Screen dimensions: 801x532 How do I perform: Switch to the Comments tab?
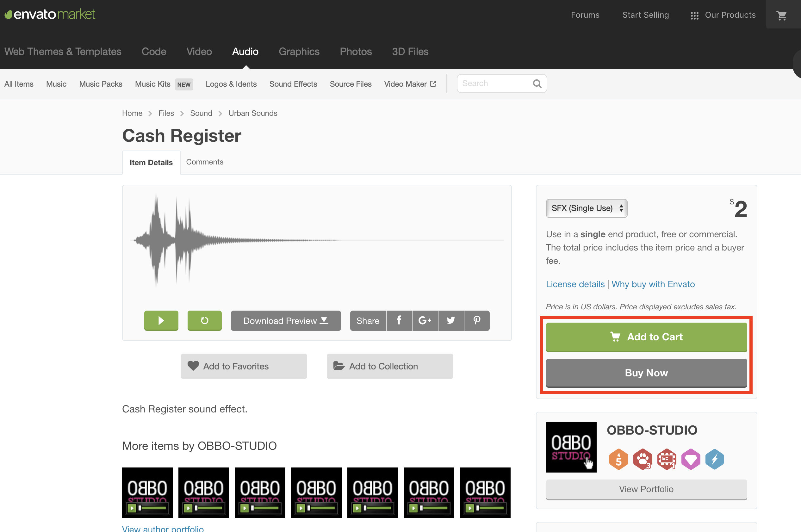coord(205,162)
